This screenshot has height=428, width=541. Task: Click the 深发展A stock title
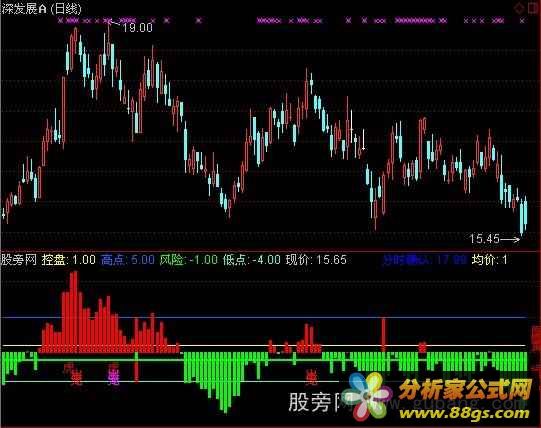(x=24, y=9)
